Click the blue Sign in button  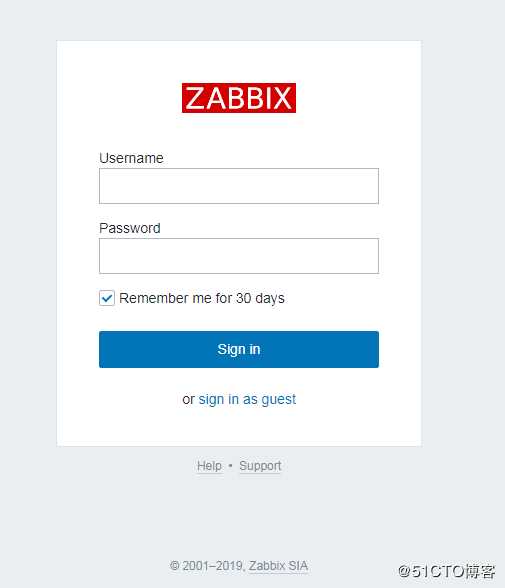coord(239,349)
